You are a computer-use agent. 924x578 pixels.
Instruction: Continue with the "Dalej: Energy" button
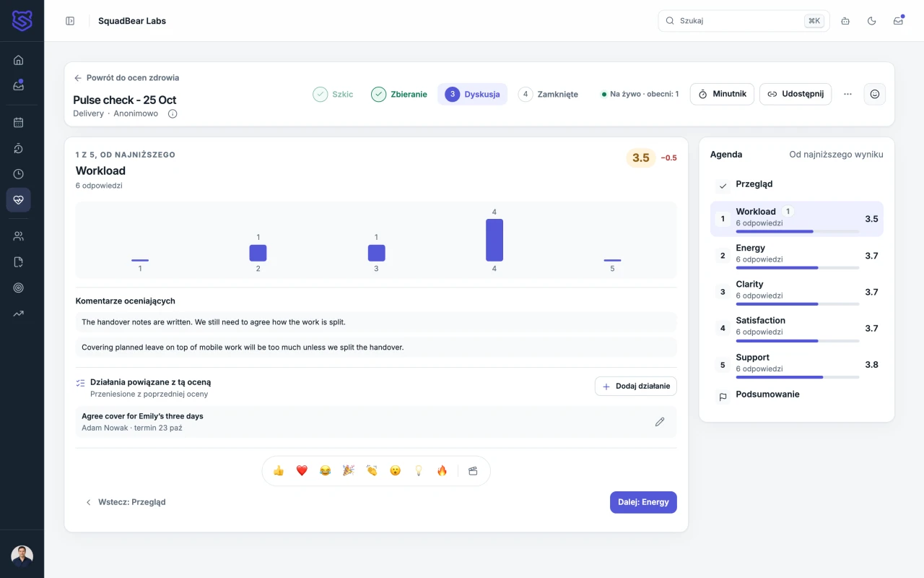point(643,502)
